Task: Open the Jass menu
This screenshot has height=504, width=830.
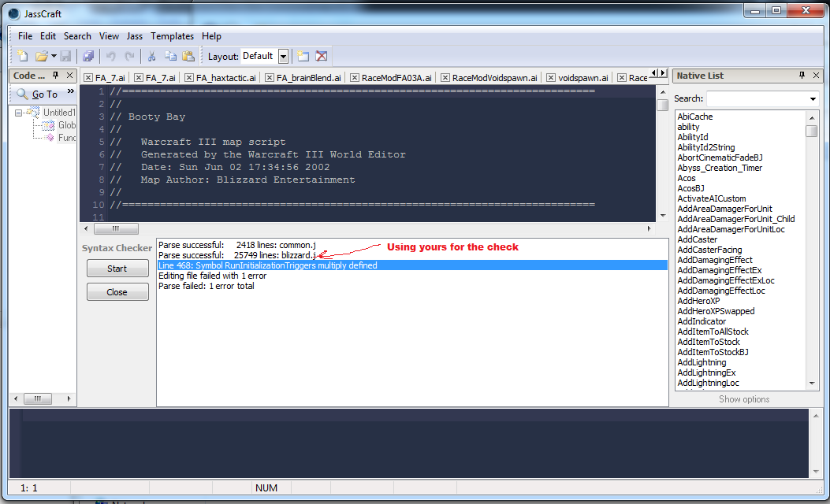Action: click(135, 36)
